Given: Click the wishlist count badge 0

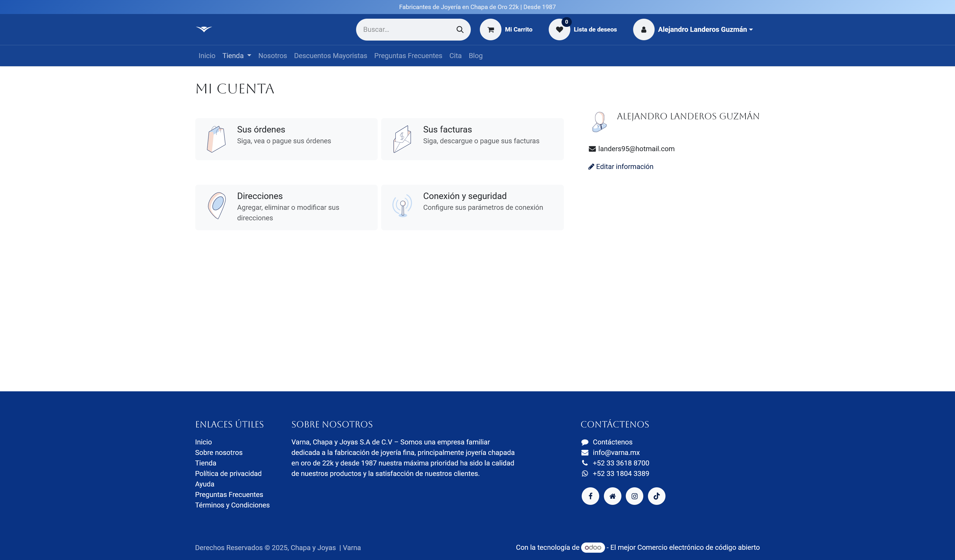Looking at the screenshot, I should 567,22.
